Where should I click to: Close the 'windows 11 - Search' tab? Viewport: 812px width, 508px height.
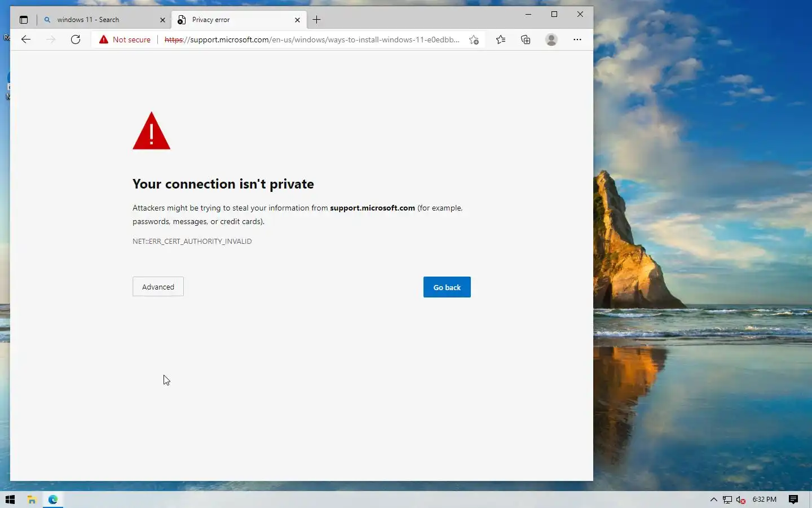coord(162,20)
